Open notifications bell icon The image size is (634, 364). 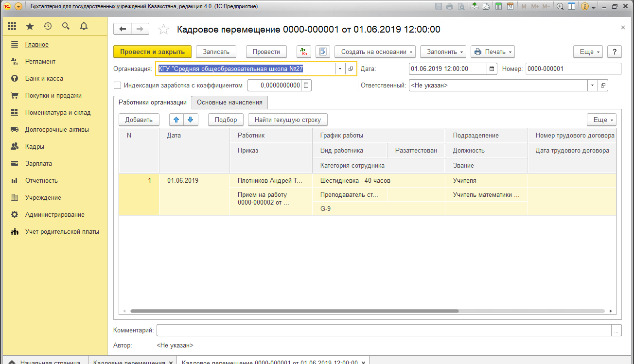coord(84,26)
